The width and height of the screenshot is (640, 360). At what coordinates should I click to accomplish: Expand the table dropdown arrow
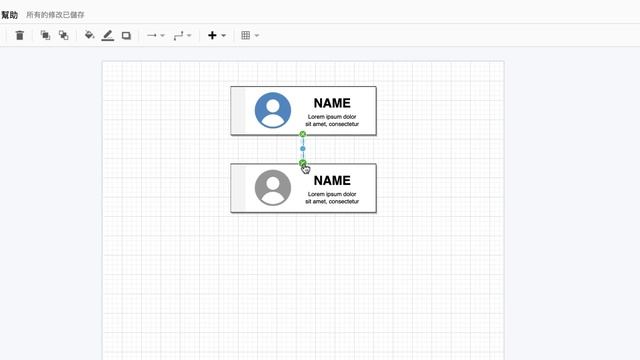pos(257,36)
